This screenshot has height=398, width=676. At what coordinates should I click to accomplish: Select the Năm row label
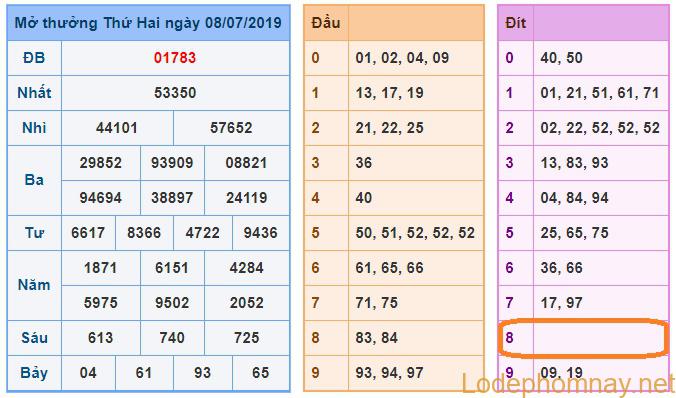point(34,285)
